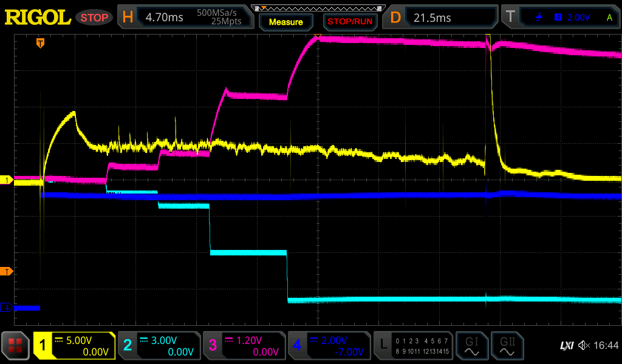Toggle channel 1 yellow 5.00V display
The height and width of the screenshot is (364, 622).
pos(74,346)
